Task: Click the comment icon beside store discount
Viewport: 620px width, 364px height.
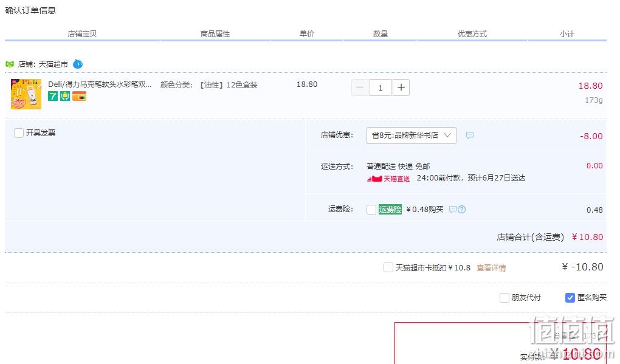Action: tap(470, 135)
